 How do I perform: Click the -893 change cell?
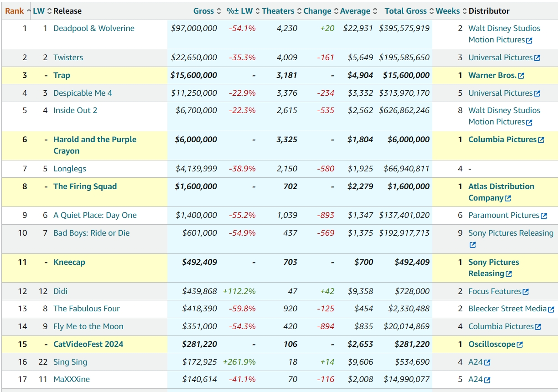click(x=326, y=215)
